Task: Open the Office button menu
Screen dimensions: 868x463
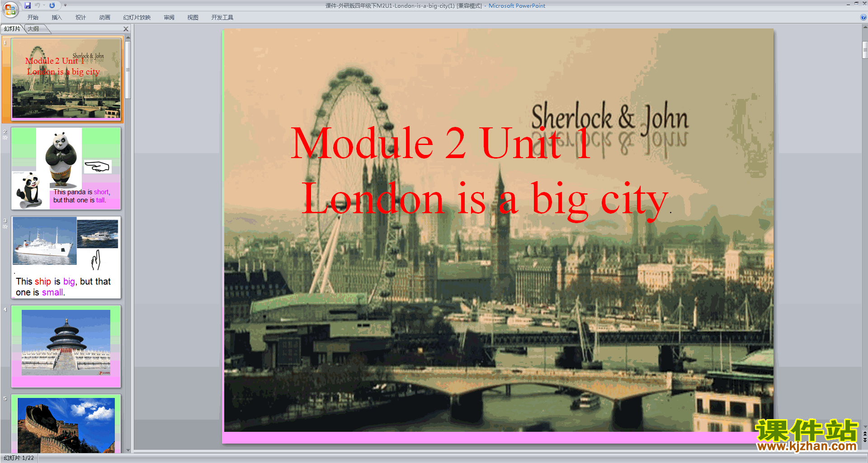Action: point(10,9)
